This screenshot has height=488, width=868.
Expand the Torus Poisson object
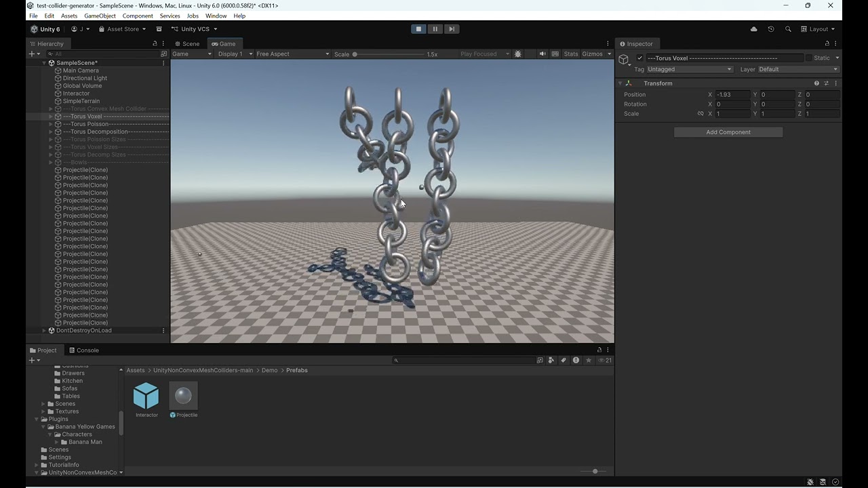51,124
